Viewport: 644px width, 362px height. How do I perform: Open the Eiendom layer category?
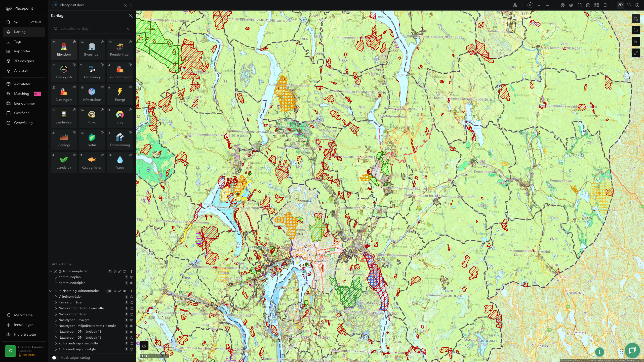tap(64, 49)
